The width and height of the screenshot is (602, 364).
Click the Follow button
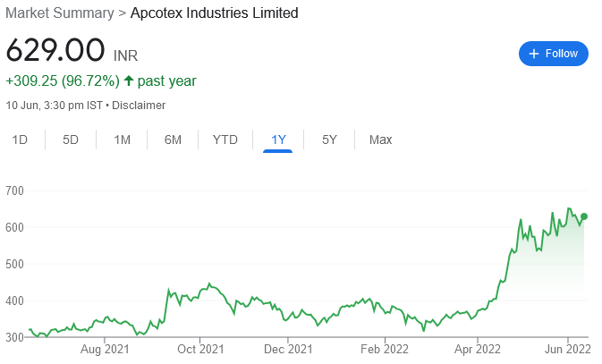click(553, 54)
